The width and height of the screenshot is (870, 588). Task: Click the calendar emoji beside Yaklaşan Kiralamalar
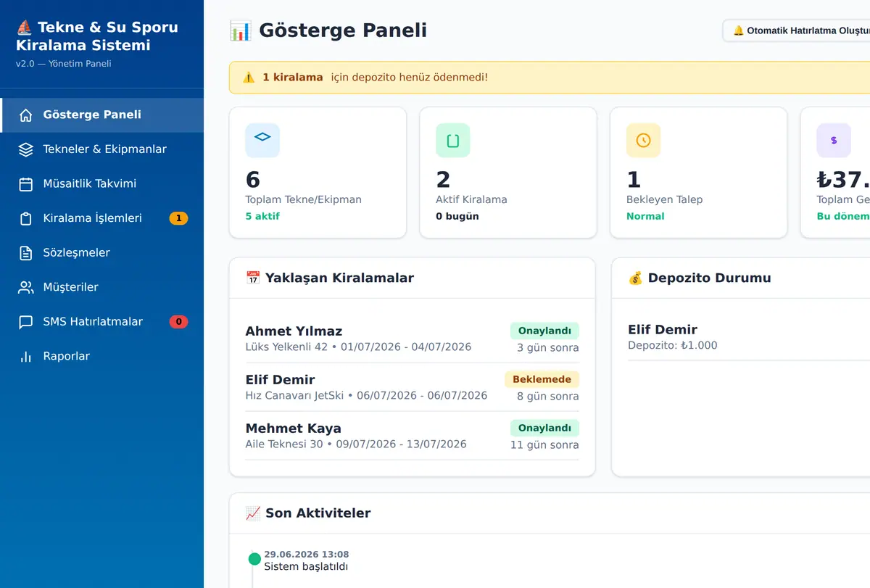[x=253, y=278]
